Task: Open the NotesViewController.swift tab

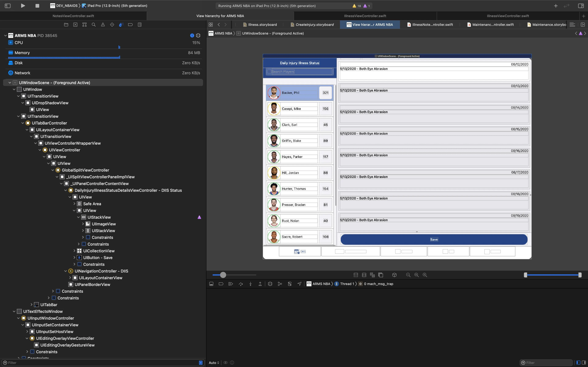Action: point(73,16)
